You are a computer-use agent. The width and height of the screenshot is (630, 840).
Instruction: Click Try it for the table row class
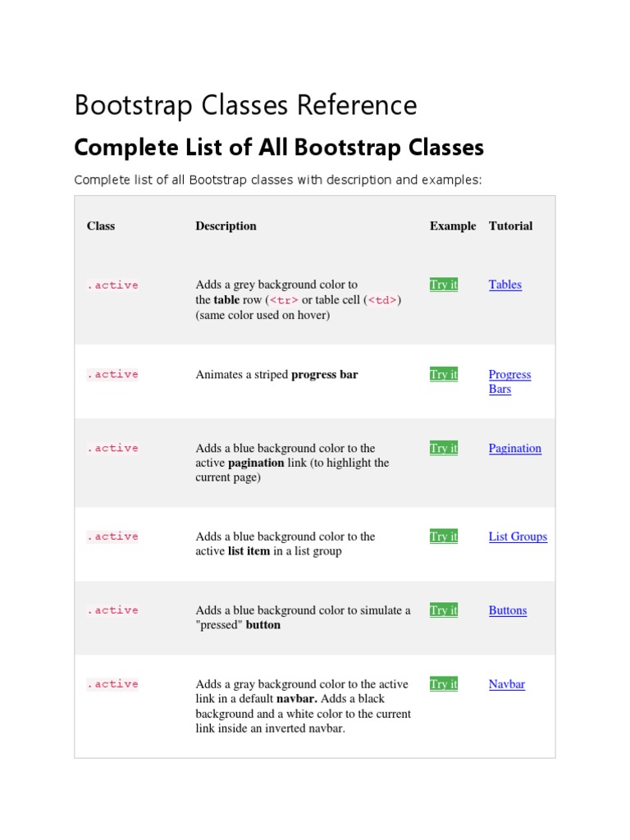[444, 285]
